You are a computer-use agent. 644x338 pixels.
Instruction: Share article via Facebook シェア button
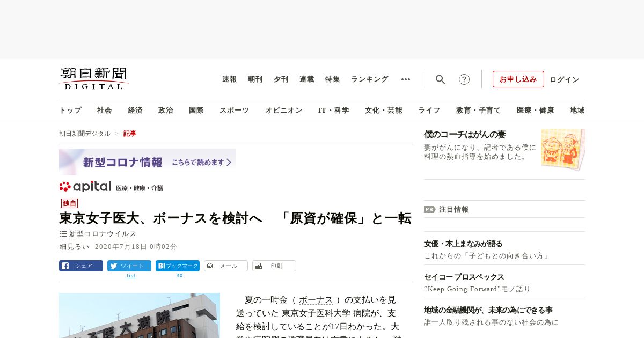[x=81, y=266]
